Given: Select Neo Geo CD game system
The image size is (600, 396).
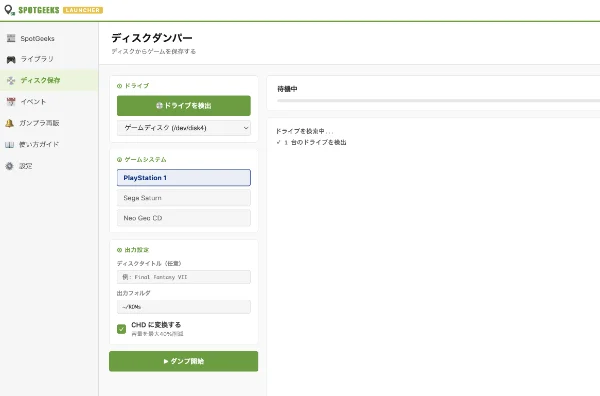Looking at the screenshot, I should [184, 218].
